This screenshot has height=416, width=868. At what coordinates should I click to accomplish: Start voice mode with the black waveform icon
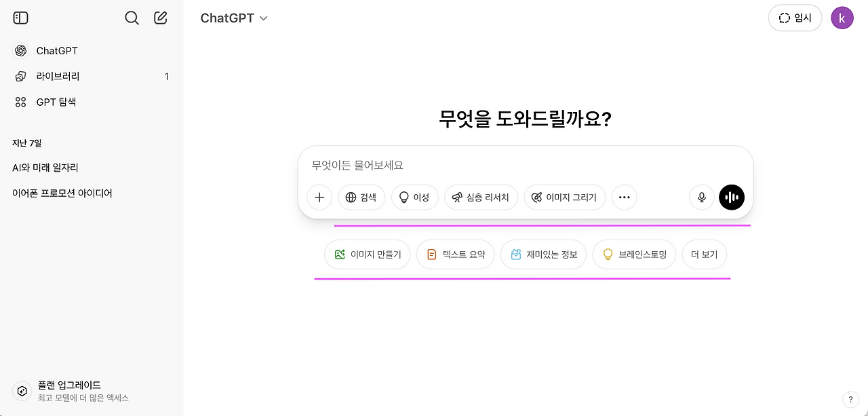tap(731, 197)
